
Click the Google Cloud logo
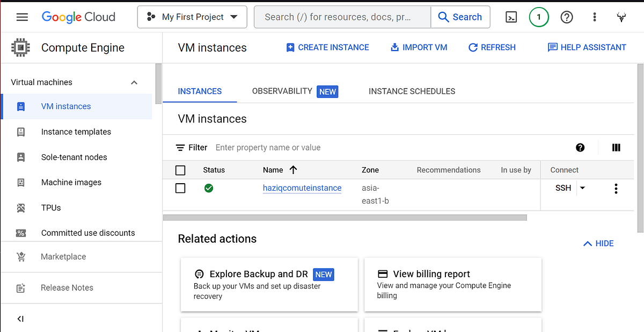[78, 17]
